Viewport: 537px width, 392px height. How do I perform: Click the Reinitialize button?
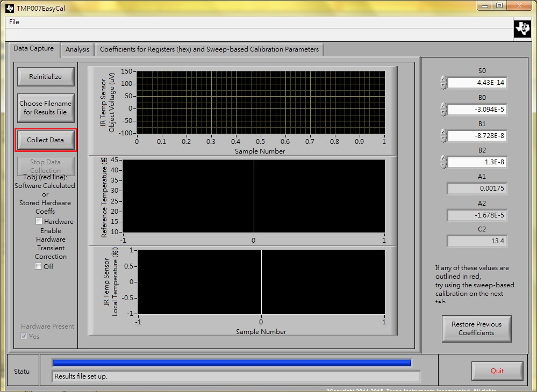coord(46,77)
